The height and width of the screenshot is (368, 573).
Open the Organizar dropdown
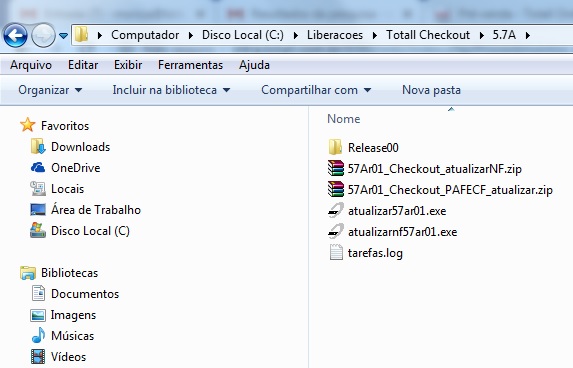pyautogui.click(x=50, y=90)
